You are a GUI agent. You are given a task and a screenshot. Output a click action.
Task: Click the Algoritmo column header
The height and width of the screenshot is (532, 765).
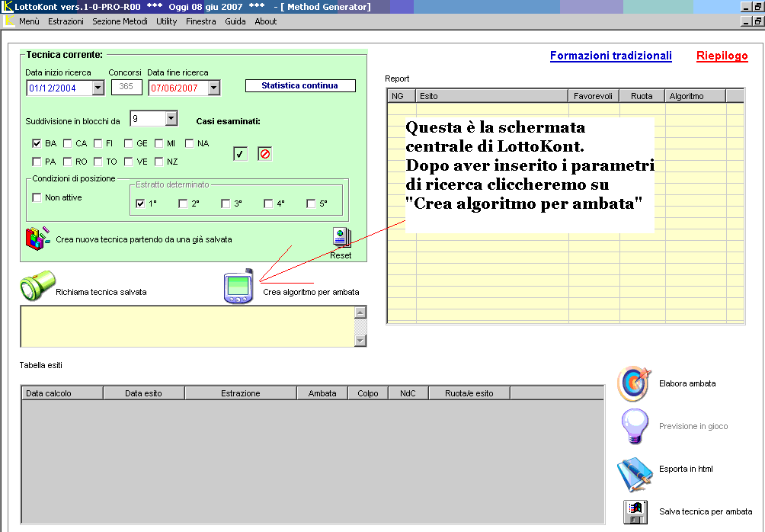(695, 96)
